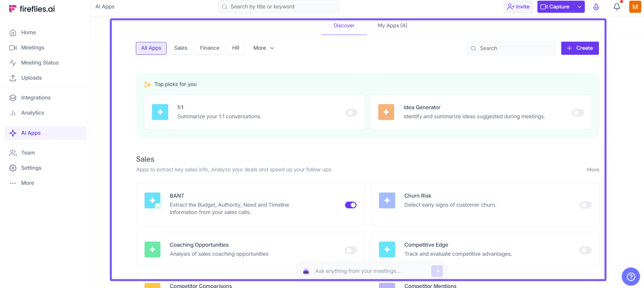Select the HR category filter

click(x=236, y=48)
